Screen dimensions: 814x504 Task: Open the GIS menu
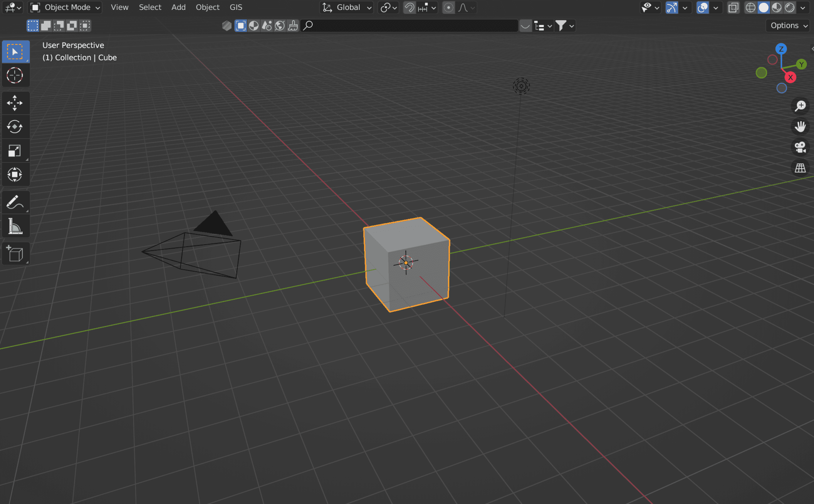[236, 7]
